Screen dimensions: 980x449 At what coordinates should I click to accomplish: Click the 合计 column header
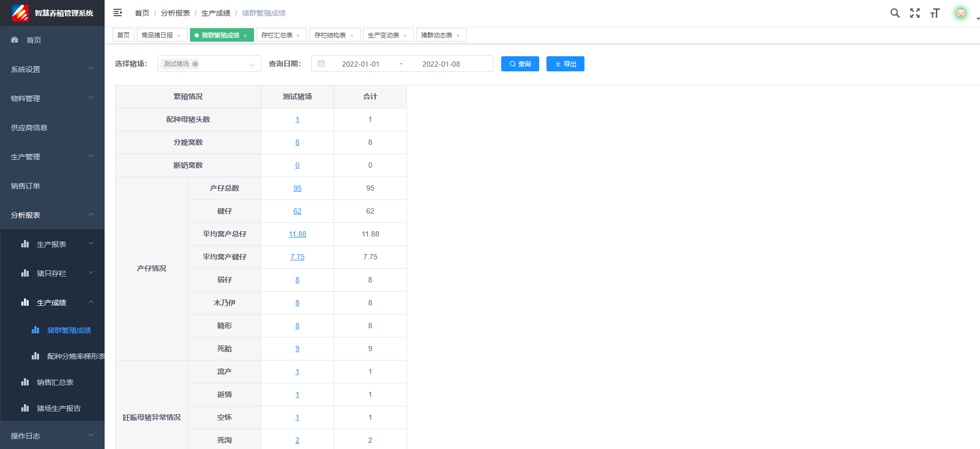point(370,96)
